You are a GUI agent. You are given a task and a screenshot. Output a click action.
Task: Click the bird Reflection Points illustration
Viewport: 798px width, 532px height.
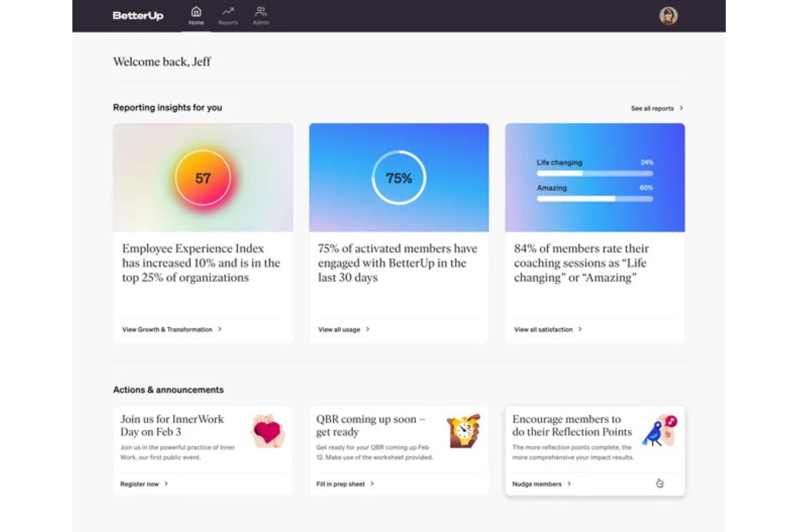point(659,431)
